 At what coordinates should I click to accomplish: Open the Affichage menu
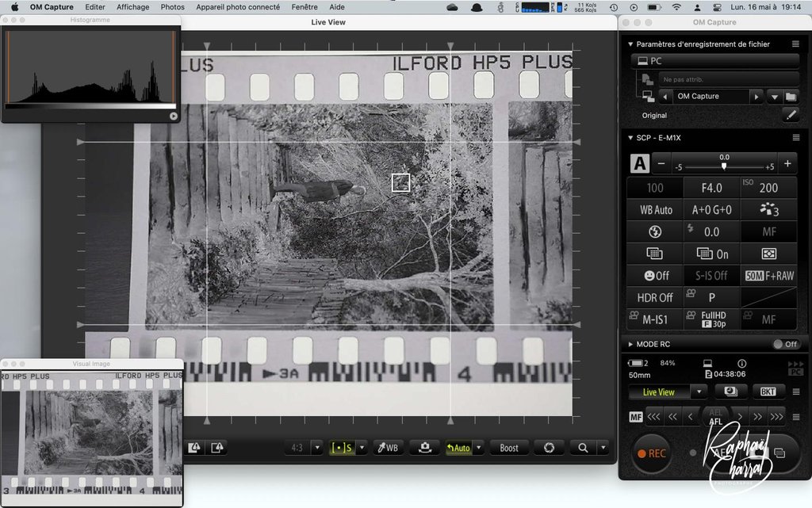point(132,7)
